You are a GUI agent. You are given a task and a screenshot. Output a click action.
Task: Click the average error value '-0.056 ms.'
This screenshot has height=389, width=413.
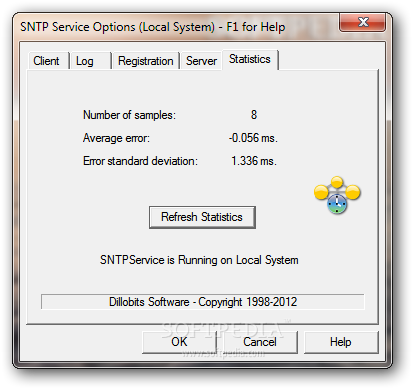(253, 138)
